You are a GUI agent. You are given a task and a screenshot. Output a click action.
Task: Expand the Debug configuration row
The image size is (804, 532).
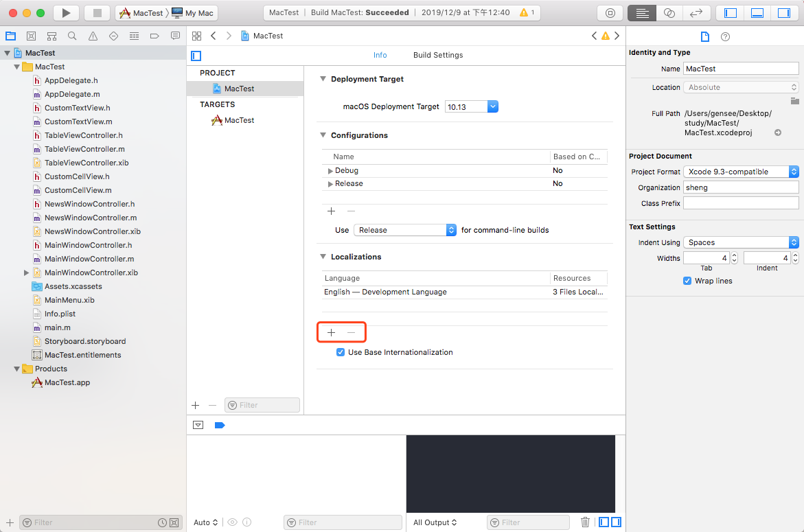330,171
